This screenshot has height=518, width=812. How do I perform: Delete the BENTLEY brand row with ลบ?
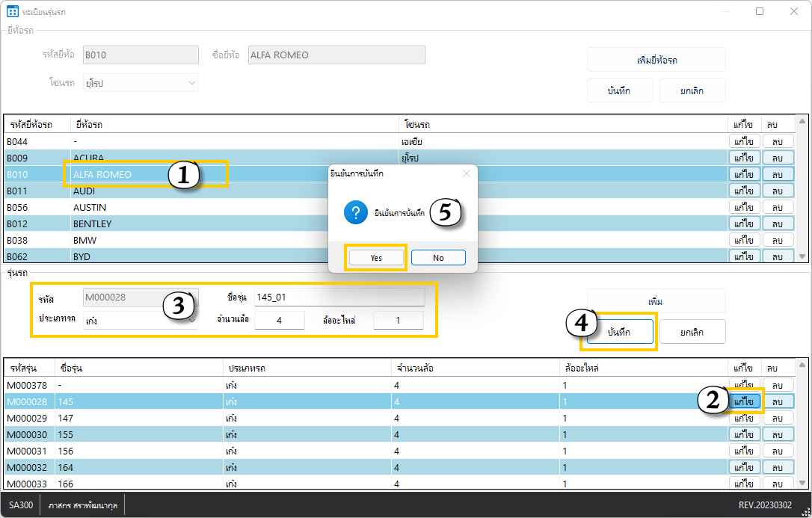click(778, 223)
